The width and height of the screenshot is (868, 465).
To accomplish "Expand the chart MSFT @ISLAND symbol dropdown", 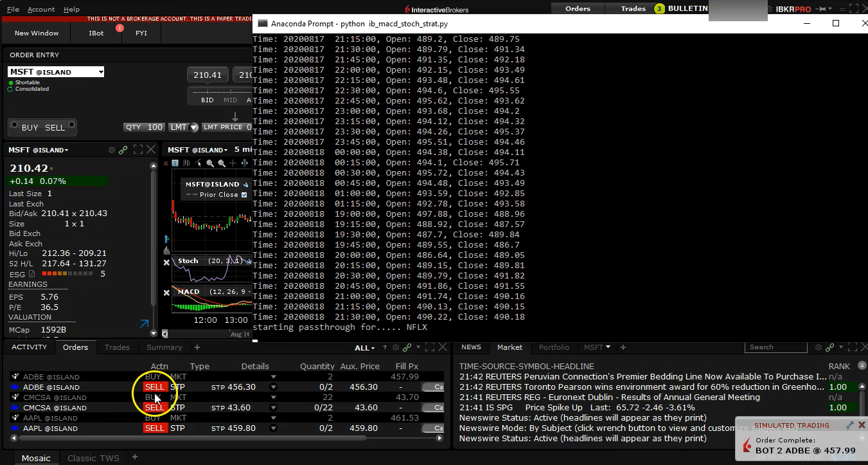I will 226,150.
